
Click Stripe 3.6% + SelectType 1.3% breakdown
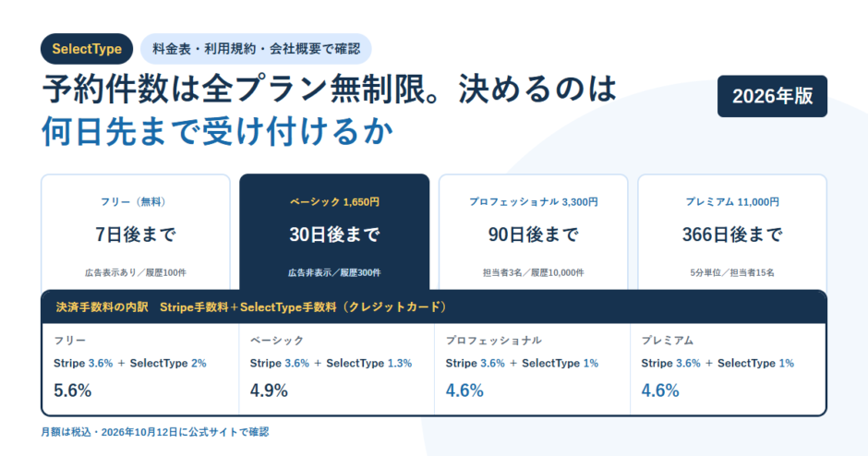click(331, 363)
